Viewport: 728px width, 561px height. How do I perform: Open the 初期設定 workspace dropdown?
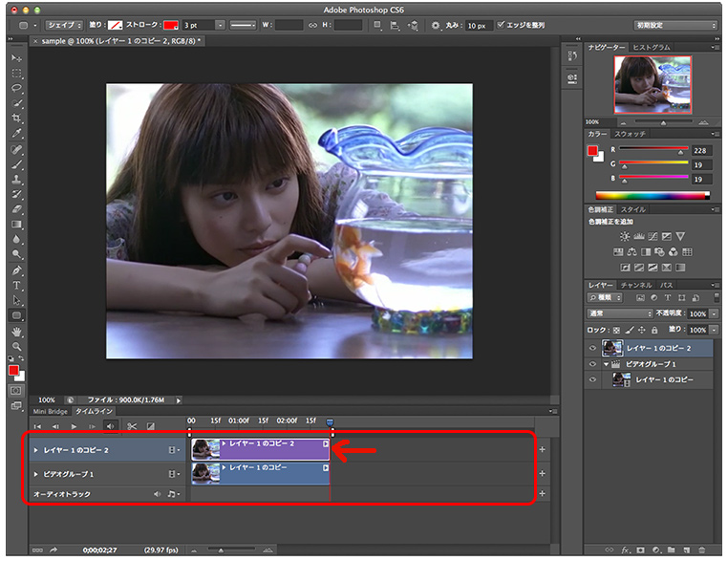(675, 25)
